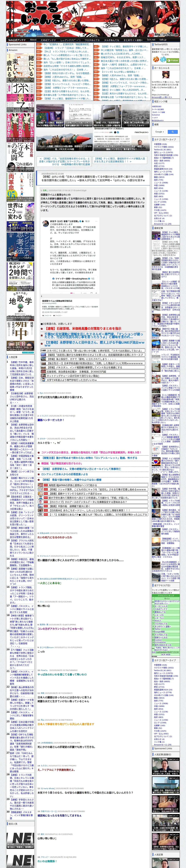
Task: Open the 5ch.net nav link
Action: point(151,40)
